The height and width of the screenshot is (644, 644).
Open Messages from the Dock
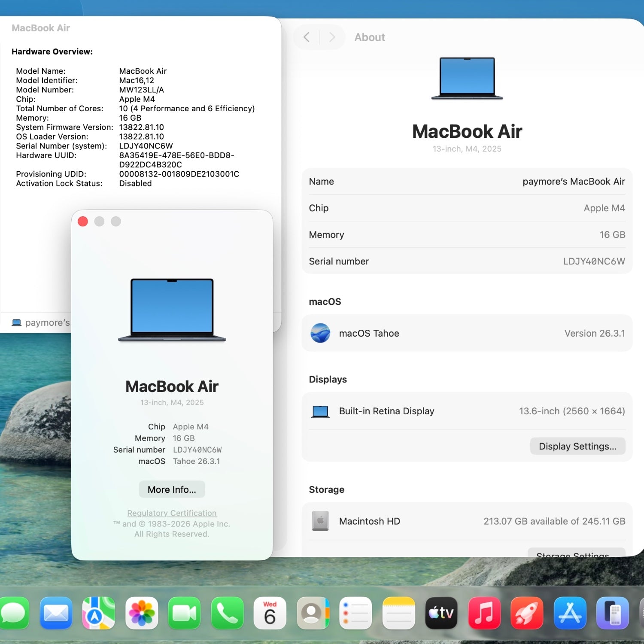tap(14, 613)
